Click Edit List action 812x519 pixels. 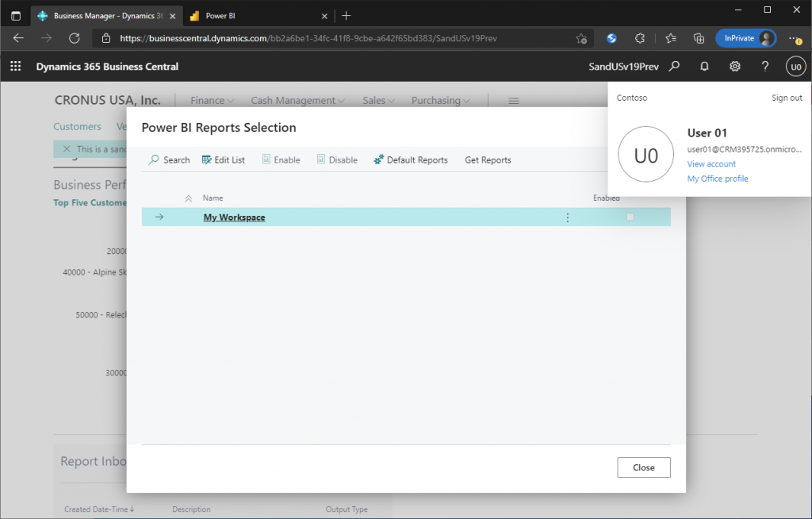tap(223, 160)
